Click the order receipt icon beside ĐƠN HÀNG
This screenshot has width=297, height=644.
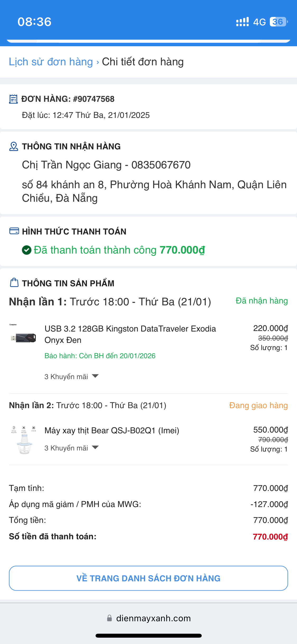[x=13, y=99]
